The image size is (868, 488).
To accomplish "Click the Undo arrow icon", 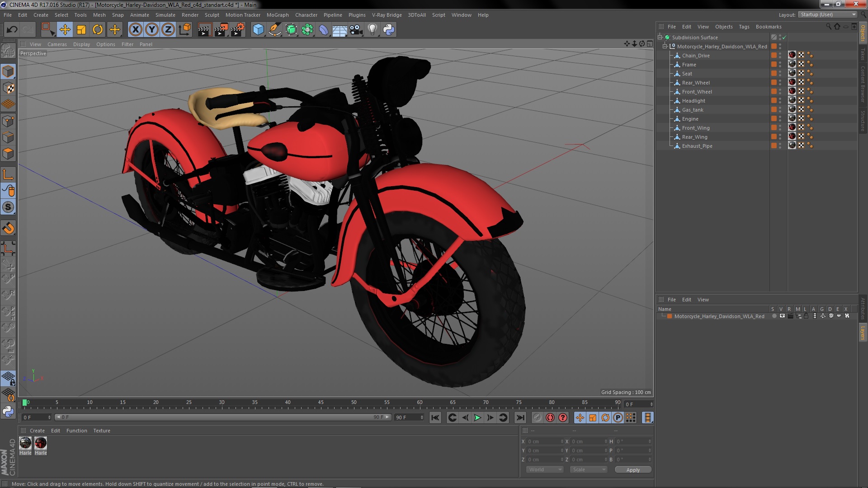I will pos(12,30).
